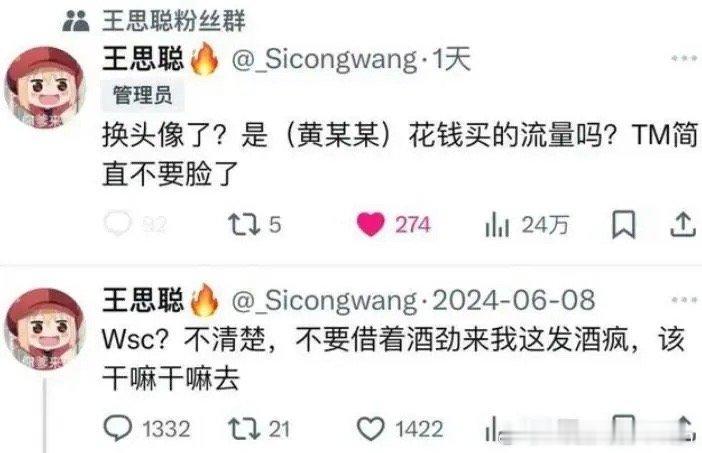Open the 2024-06-08 timestamp link
This screenshot has height=453, width=702.
pyautogui.click(x=514, y=300)
